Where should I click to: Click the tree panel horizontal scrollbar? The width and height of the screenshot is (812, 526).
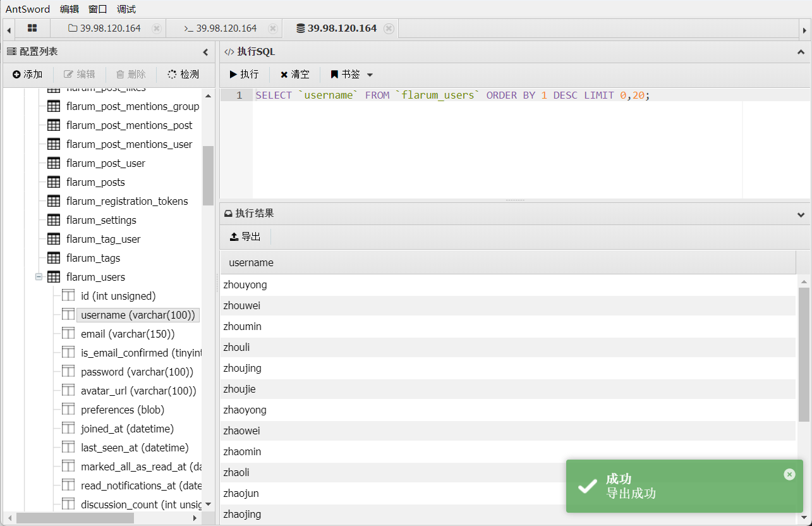click(75, 518)
